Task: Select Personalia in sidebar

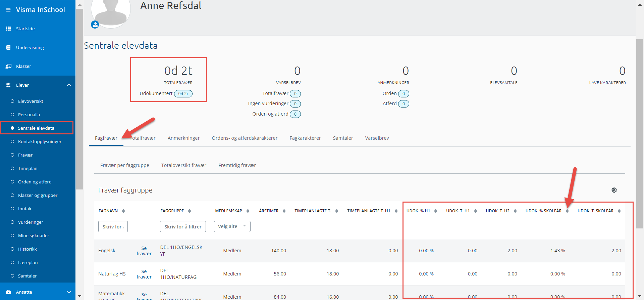Action: point(29,115)
